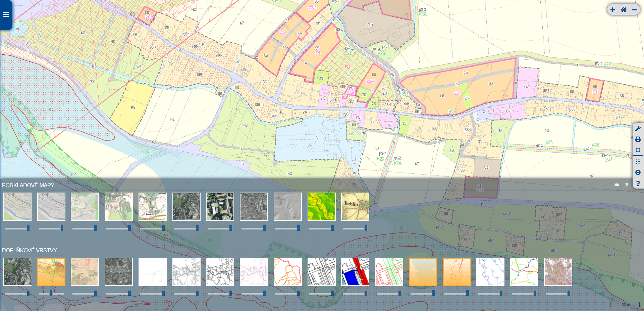Image resolution: width=644 pixels, height=311 pixels.
Task: Show the map legend list icon
Action: click(x=638, y=162)
